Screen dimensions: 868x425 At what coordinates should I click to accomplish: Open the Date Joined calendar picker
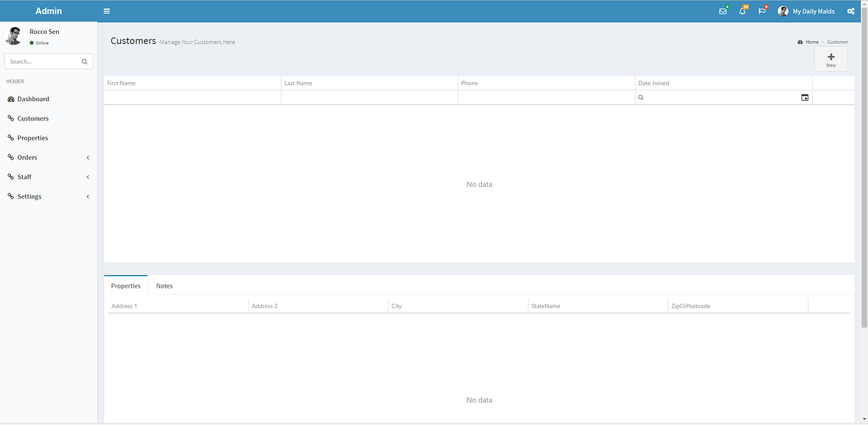click(805, 98)
